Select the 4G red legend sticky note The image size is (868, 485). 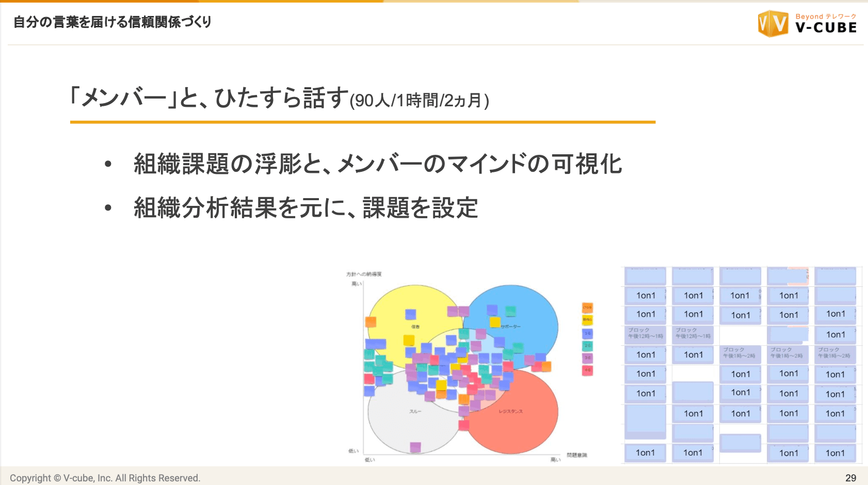pos(587,370)
